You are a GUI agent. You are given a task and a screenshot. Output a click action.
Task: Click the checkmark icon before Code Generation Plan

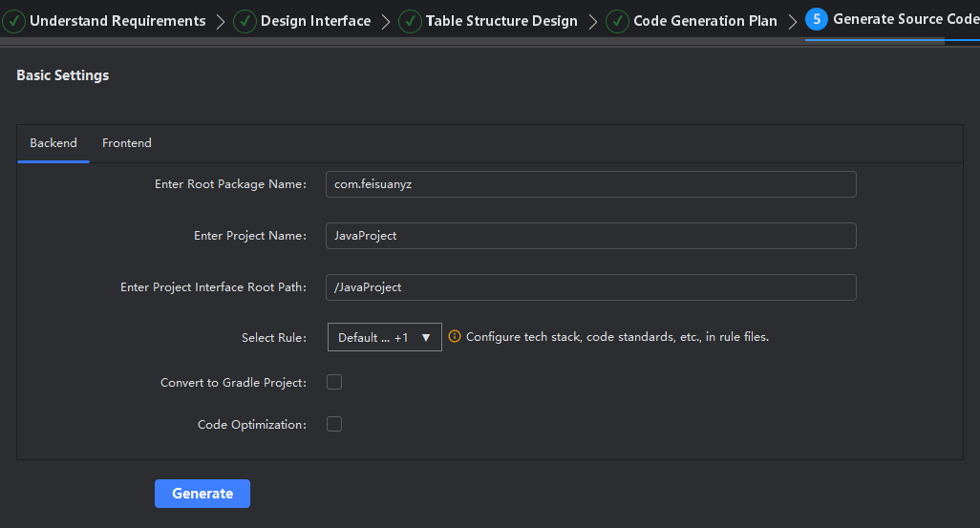[x=618, y=21]
